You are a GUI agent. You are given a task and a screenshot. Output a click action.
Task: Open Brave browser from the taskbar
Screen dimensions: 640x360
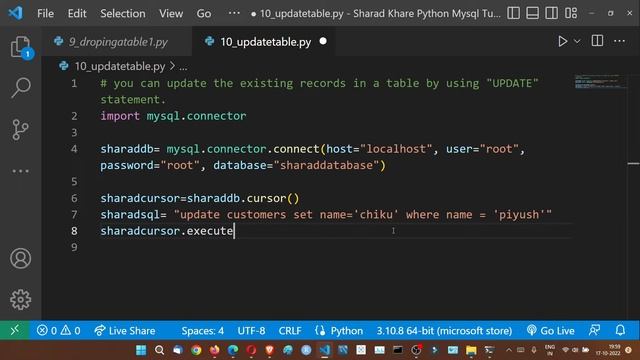(269, 350)
